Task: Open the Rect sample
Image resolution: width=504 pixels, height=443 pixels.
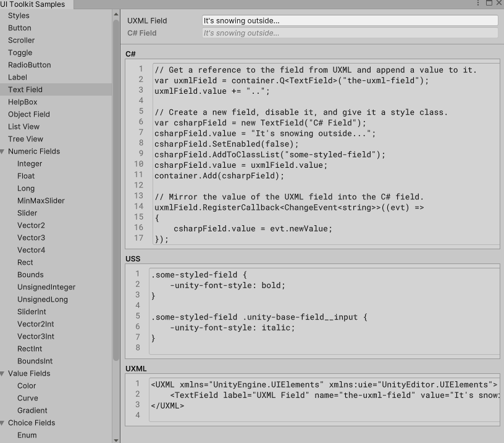Action: (25, 263)
